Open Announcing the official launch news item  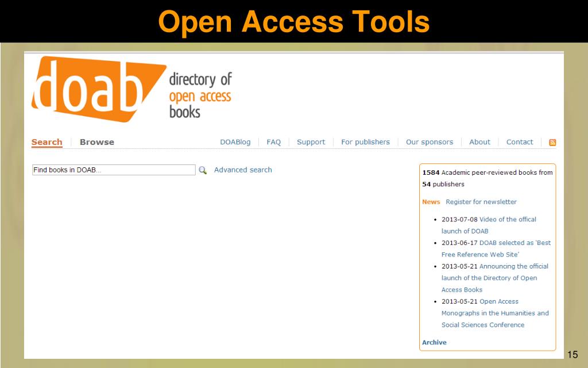click(494, 278)
